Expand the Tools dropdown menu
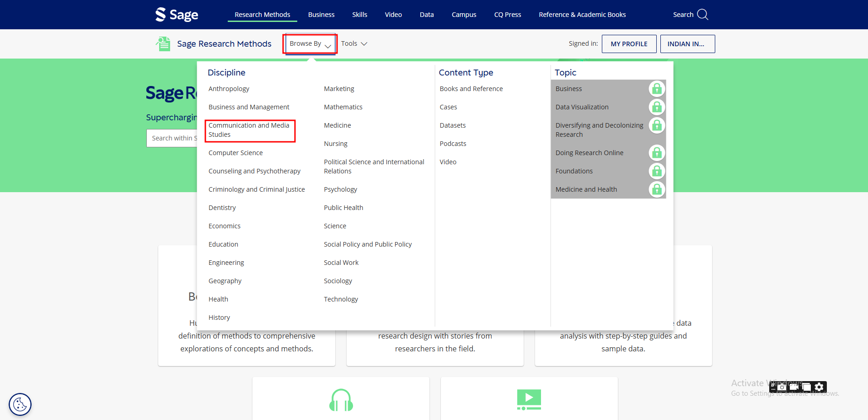 [354, 44]
